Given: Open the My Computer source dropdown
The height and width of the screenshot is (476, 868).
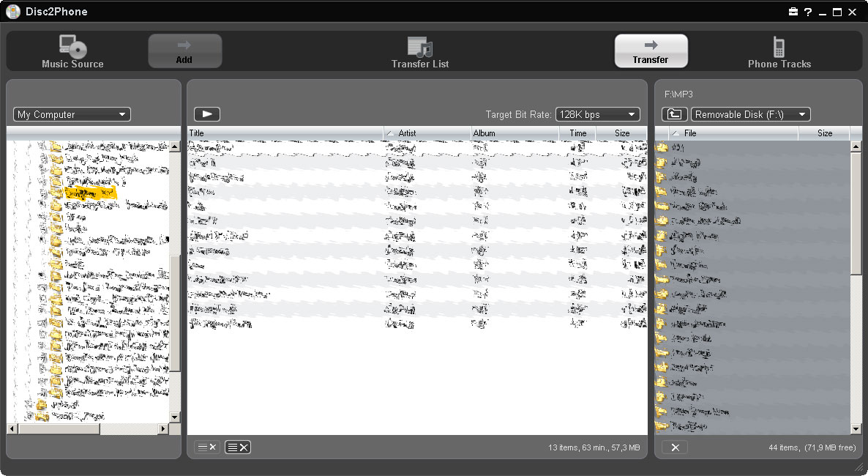Looking at the screenshot, I should 72,115.
